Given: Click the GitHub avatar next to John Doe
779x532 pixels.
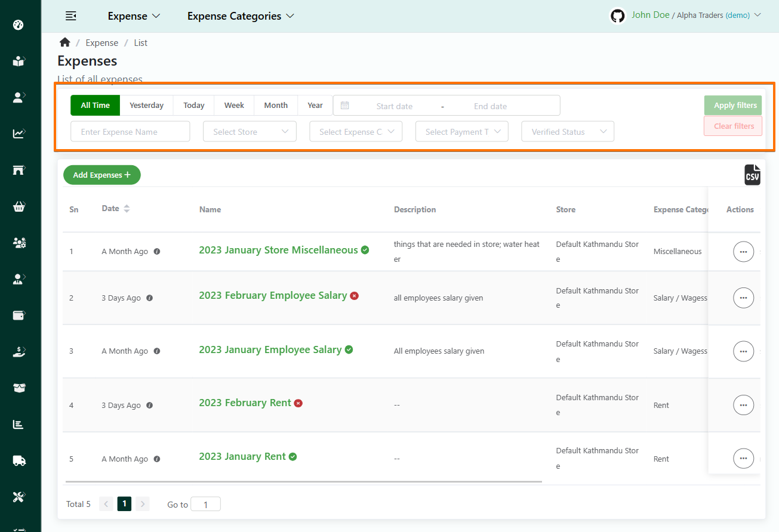Looking at the screenshot, I should click(x=617, y=16).
